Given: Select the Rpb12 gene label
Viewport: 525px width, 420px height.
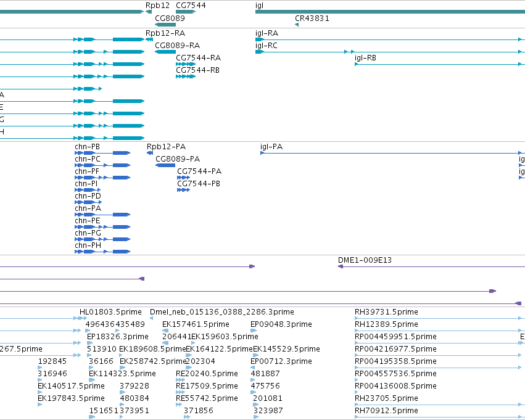Looking at the screenshot, I should [158, 6].
